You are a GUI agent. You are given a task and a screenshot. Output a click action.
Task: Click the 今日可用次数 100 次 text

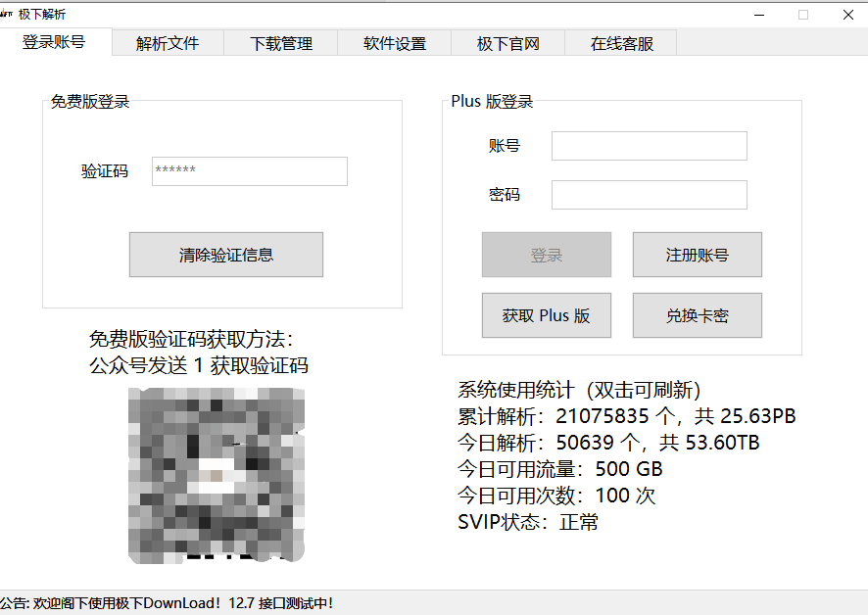point(556,496)
